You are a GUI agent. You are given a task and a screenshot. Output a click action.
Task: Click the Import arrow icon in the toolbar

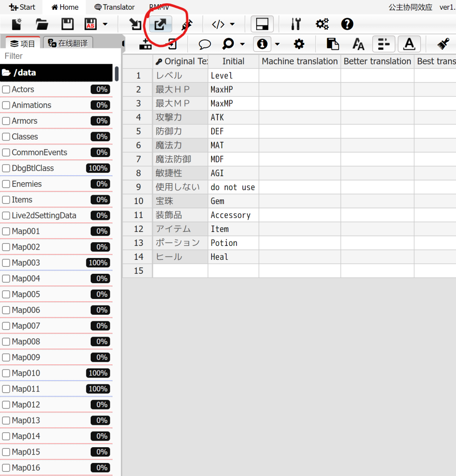(135, 24)
